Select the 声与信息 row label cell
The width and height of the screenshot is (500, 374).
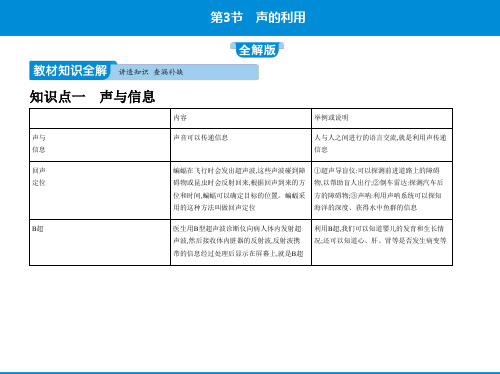[x=100, y=145]
